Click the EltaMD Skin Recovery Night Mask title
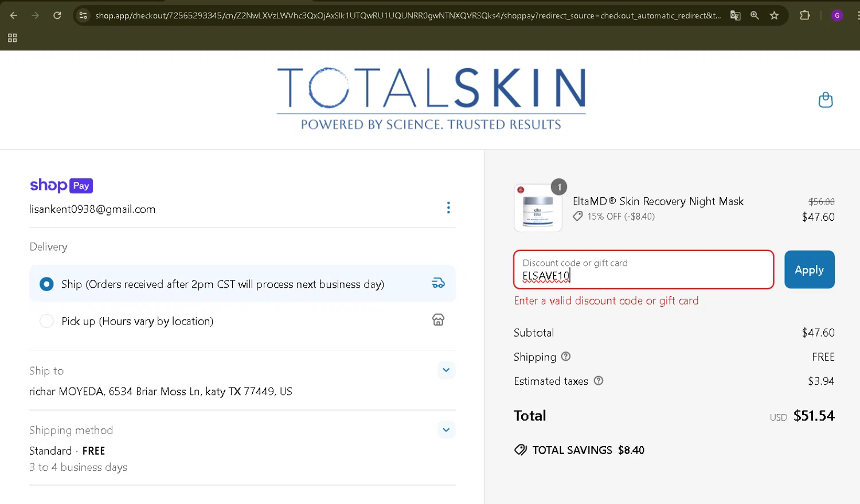The width and height of the screenshot is (860, 504). [x=658, y=201]
